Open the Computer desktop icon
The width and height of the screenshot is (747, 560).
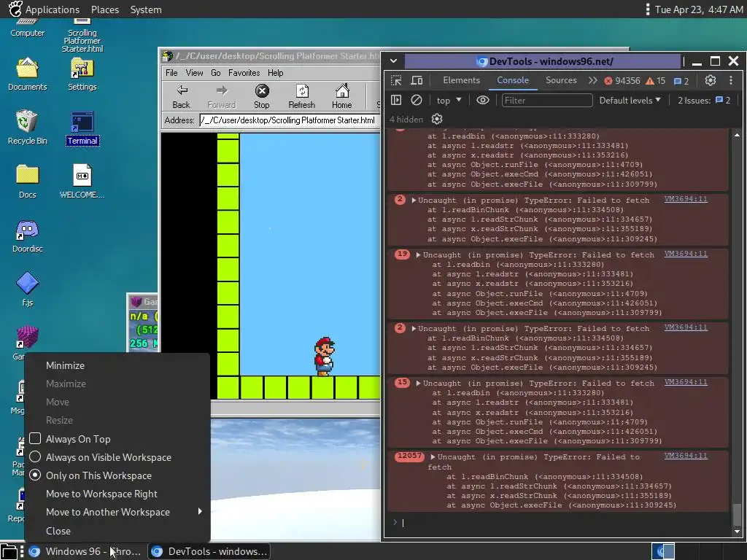point(27,28)
